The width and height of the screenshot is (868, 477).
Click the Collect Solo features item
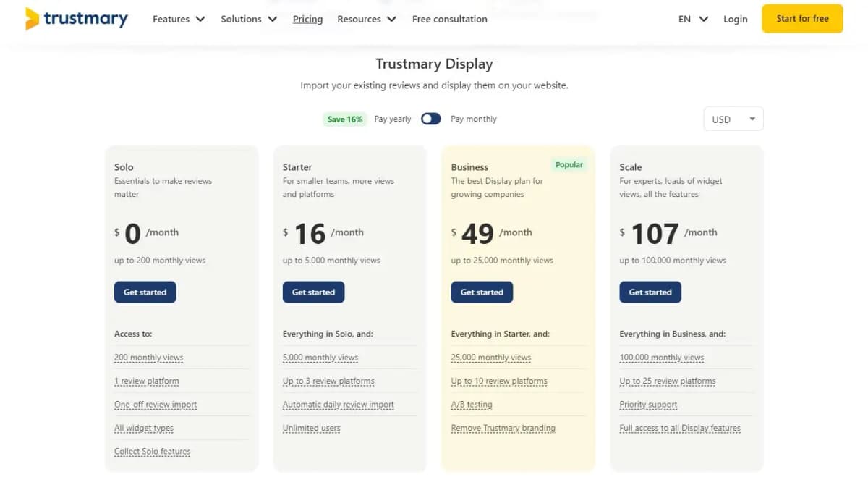click(152, 452)
